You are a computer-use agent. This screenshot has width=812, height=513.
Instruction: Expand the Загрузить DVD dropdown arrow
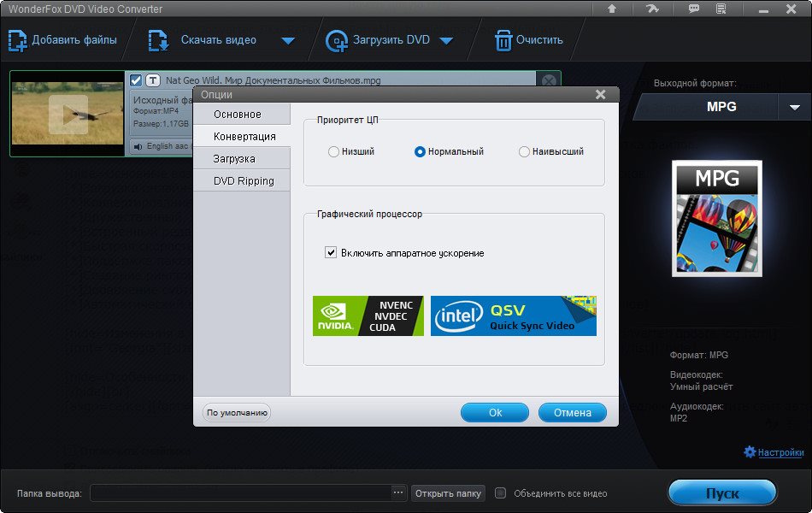click(x=446, y=41)
